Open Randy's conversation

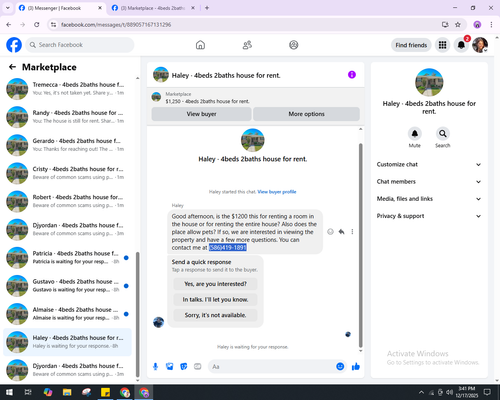[67, 117]
